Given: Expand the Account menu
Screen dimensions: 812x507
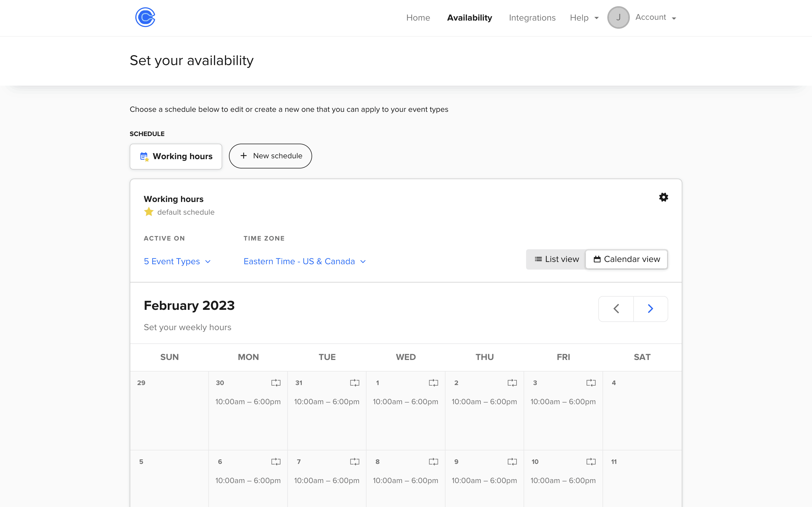Looking at the screenshot, I should coord(655,17).
